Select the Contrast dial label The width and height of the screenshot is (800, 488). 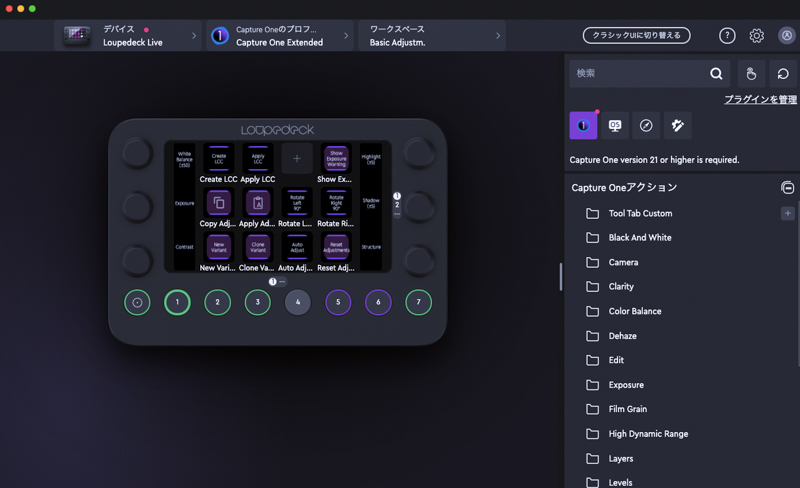(184, 247)
